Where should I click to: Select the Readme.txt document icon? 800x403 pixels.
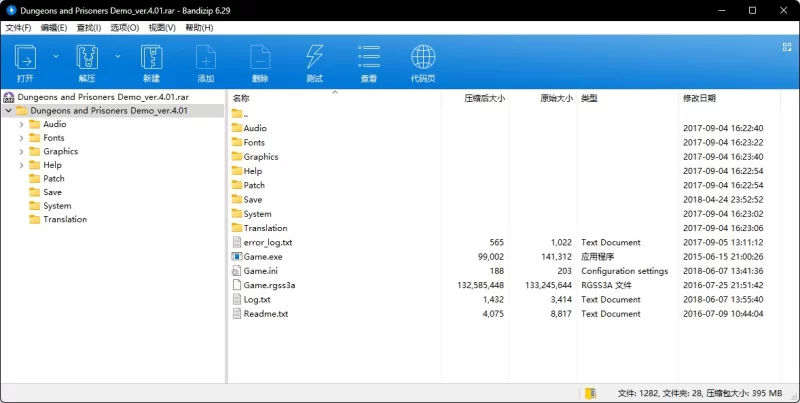point(237,314)
